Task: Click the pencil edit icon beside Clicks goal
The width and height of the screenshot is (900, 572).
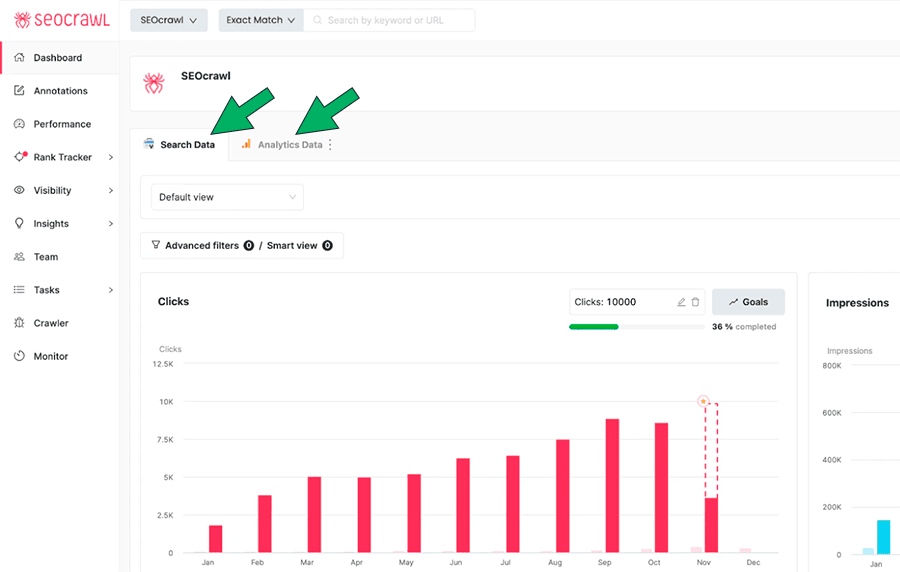Action: tap(681, 302)
